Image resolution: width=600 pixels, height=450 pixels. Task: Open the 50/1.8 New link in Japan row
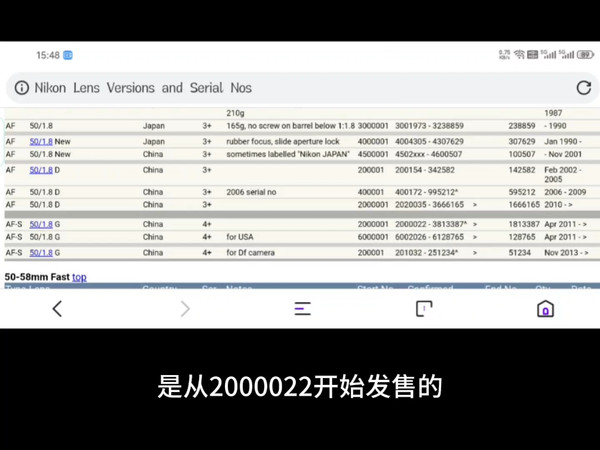pos(41,141)
